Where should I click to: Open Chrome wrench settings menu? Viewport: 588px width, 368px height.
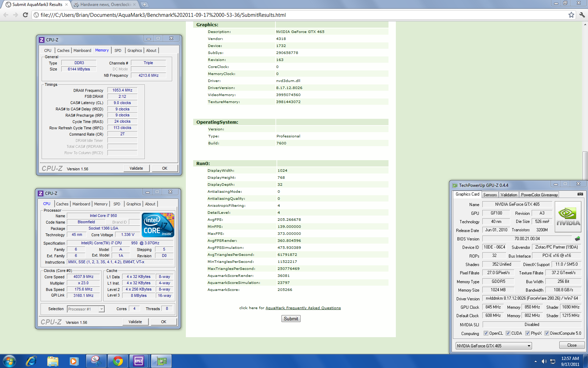pyautogui.click(x=582, y=15)
